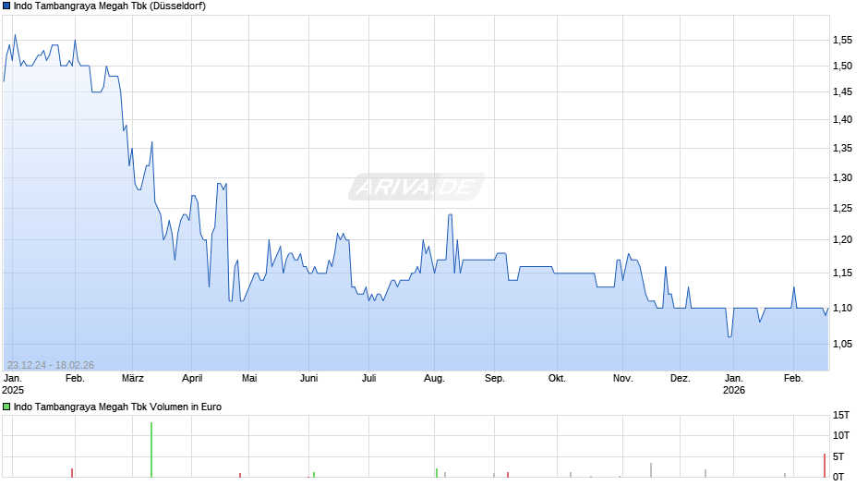Click the 1,55 price axis label
The height and width of the screenshot is (486, 868).
click(x=842, y=40)
